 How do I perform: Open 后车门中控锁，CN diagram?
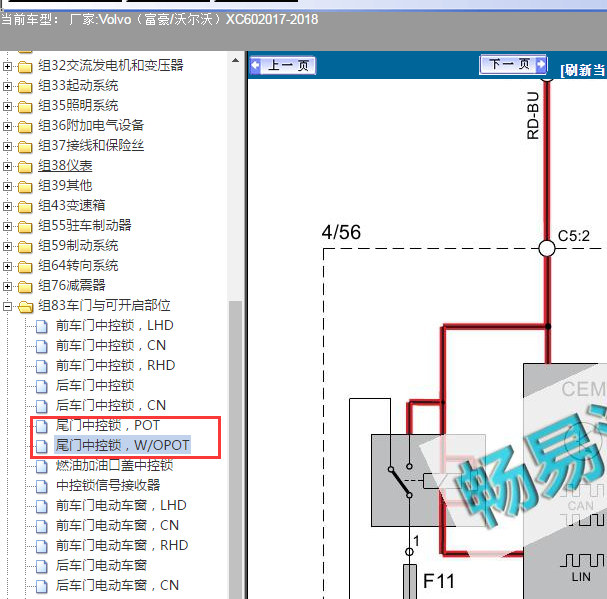[x=111, y=405]
